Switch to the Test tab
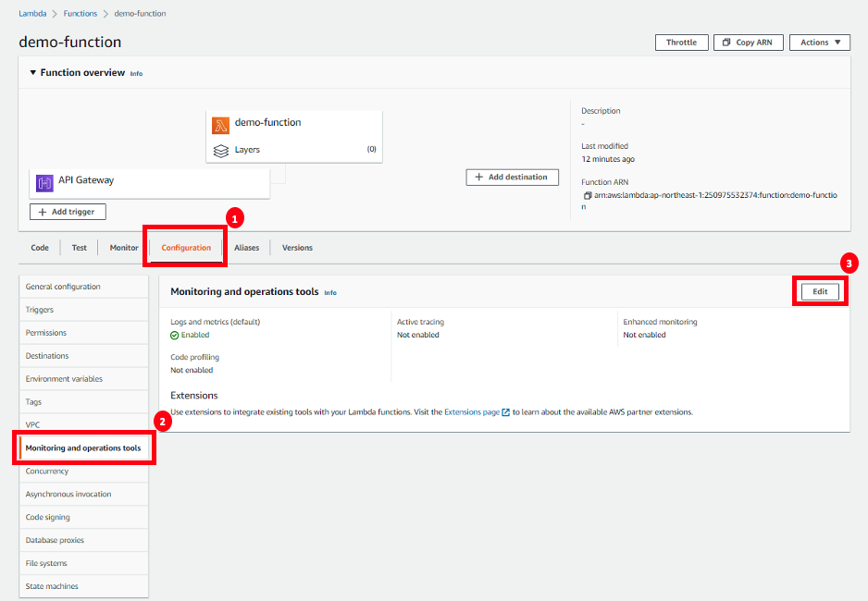This screenshot has width=868, height=601. [80, 248]
